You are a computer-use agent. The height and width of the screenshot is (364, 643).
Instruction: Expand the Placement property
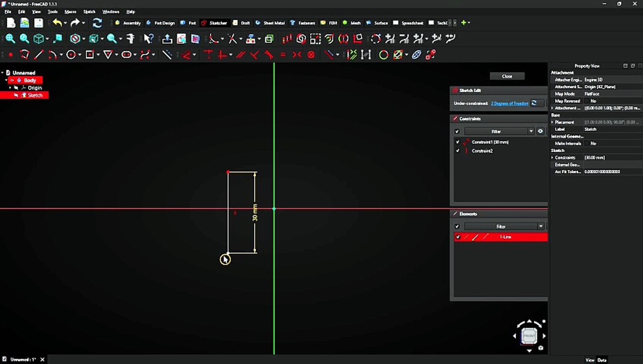(x=552, y=122)
